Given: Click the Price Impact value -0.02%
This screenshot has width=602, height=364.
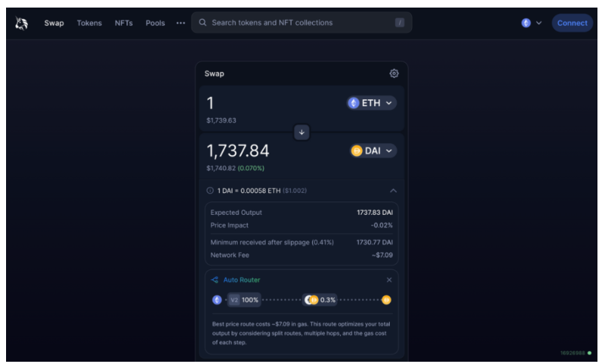Looking at the screenshot, I should click(382, 226).
